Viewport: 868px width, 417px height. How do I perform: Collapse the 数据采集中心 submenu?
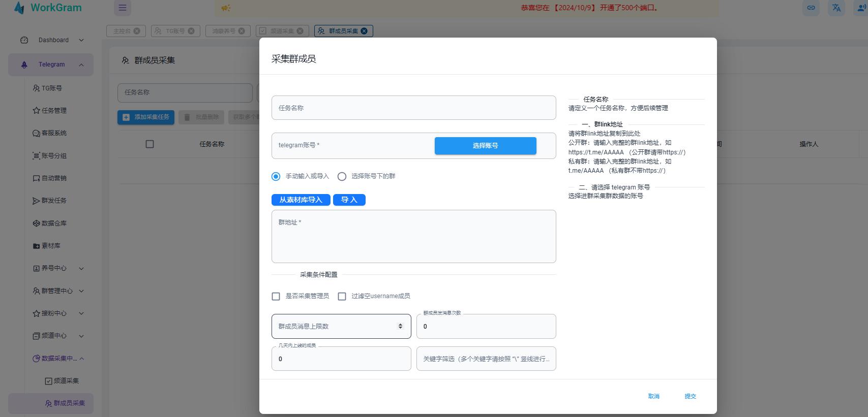coord(81,359)
